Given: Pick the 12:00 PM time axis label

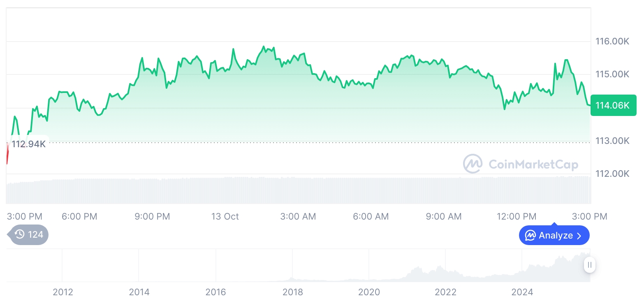Looking at the screenshot, I should (517, 216).
